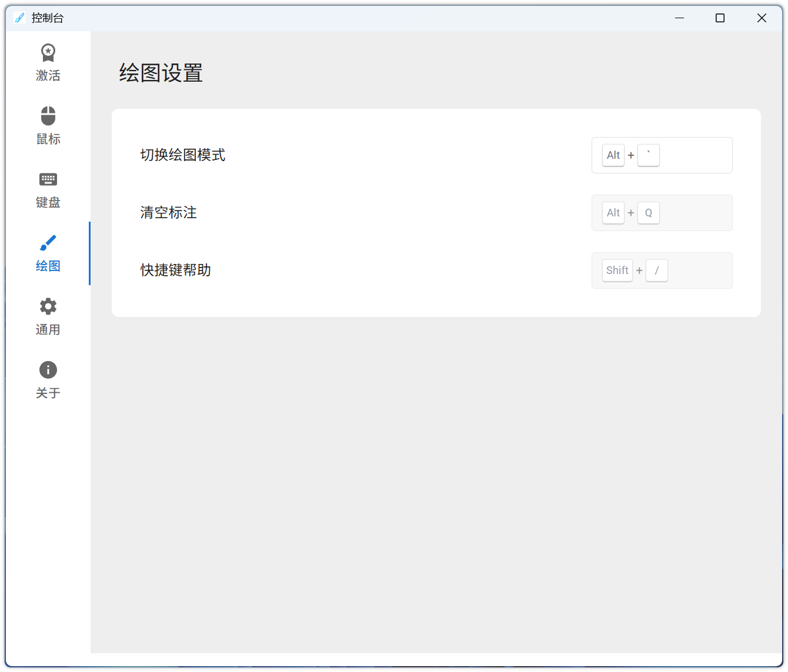Click the 控制台 app icon in title bar
Viewport: 788px width, 672px height.
click(19, 18)
